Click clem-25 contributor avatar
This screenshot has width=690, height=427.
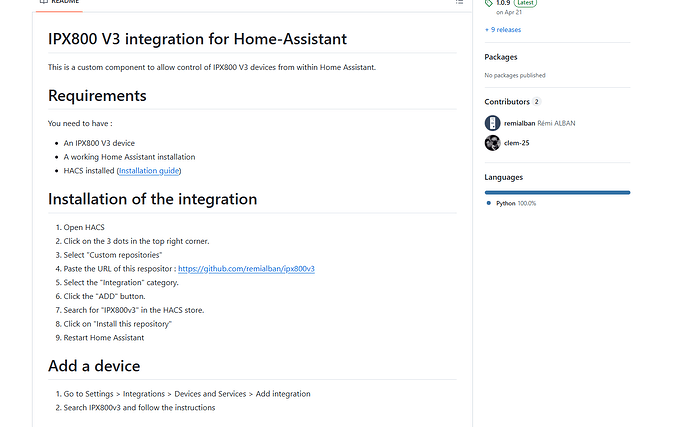coord(492,143)
